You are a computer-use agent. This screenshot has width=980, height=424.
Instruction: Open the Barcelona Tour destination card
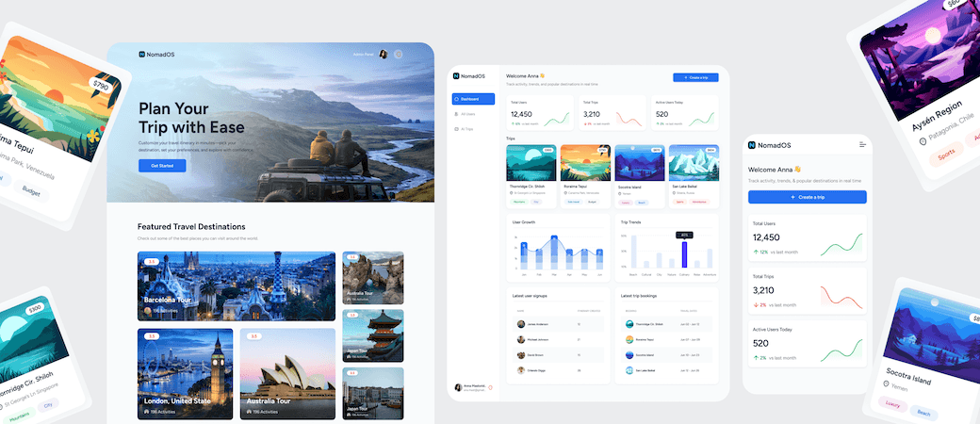click(237, 285)
